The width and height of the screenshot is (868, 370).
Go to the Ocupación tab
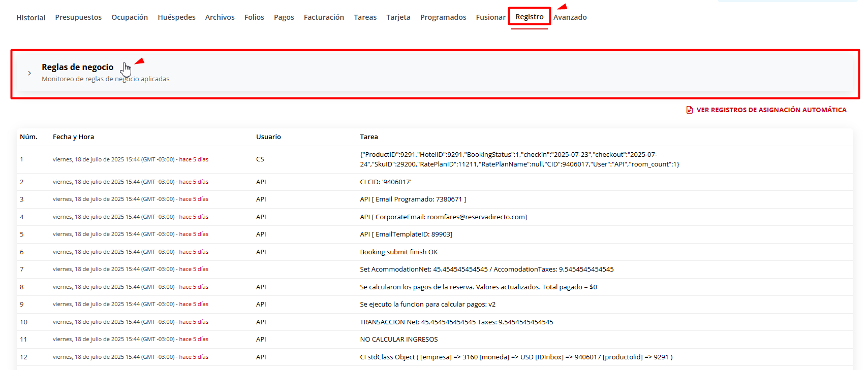130,17
